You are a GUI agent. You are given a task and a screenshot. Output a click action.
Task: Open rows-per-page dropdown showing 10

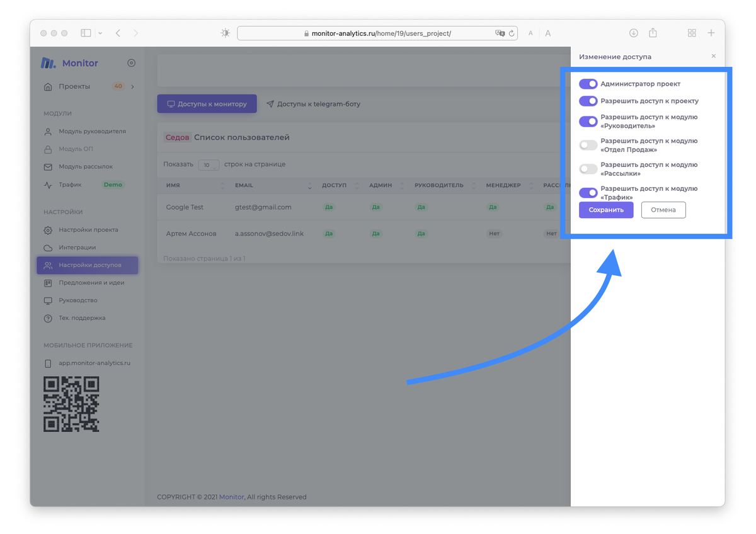tap(209, 165)
